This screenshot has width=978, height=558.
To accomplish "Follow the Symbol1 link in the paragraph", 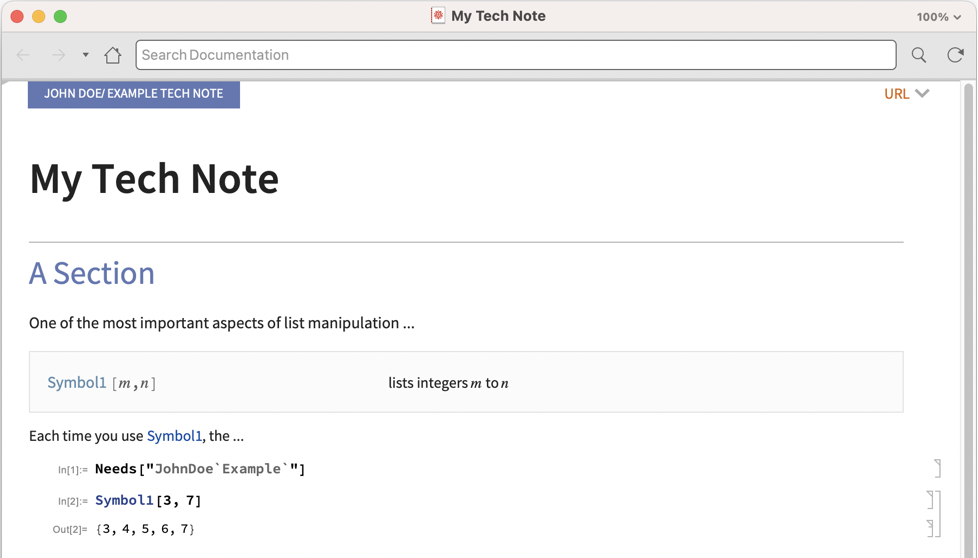I will click(x=174, y=436).
